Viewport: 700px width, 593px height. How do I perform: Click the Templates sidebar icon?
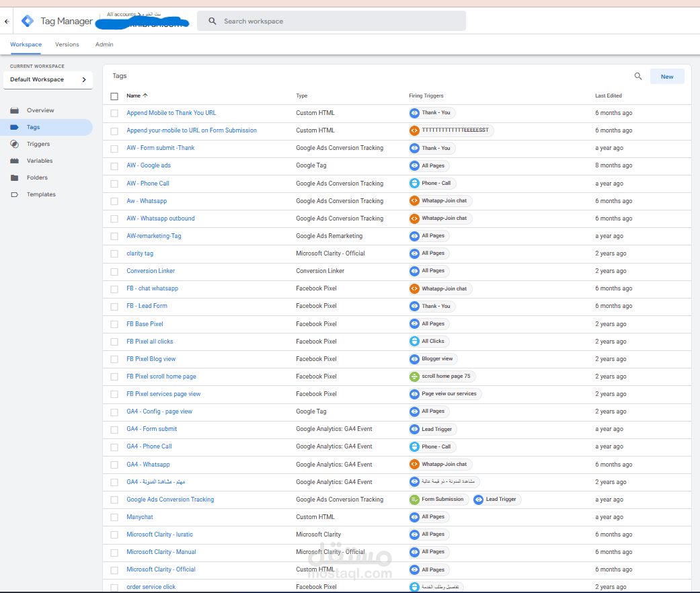click(x=14, y=194)
